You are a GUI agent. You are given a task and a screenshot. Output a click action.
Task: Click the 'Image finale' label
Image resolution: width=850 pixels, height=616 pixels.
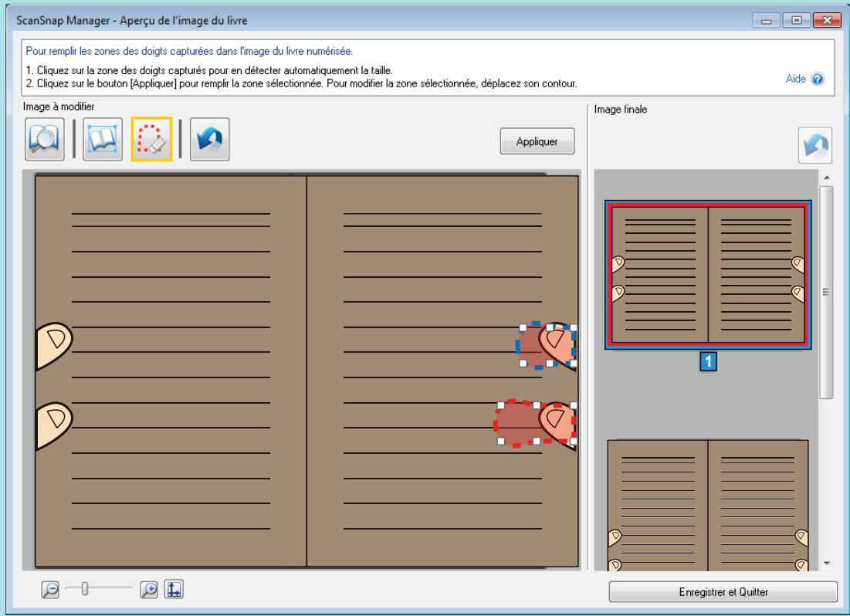click(620, 109)
